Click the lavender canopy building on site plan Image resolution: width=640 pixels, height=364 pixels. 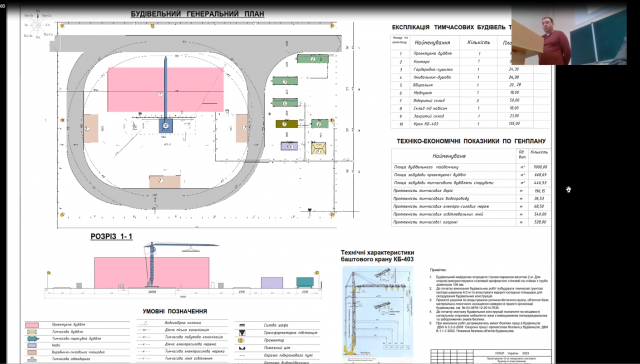(289, 146)
